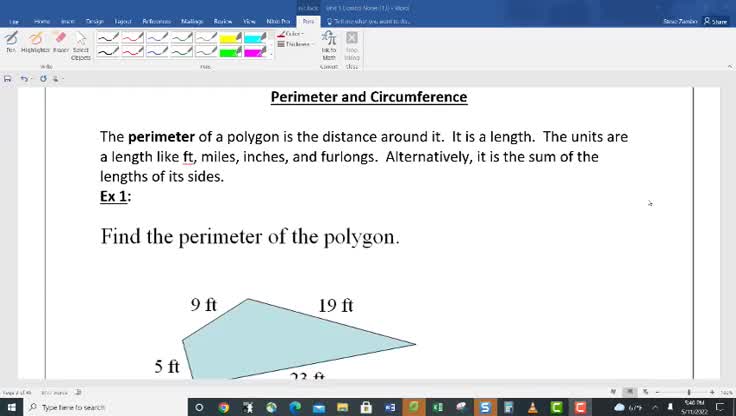Screen dimensions: 736x416
Task: Switch to the References tab
Action: [156, 20]
